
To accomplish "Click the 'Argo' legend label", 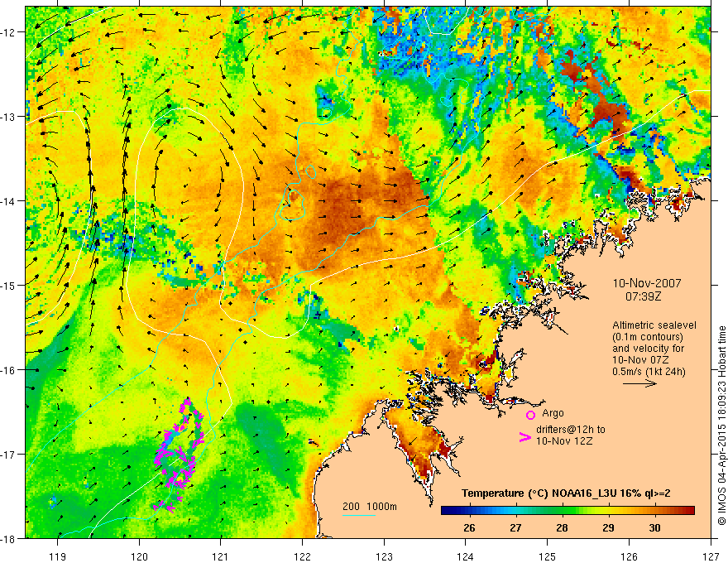I will [x=553, y=413].
